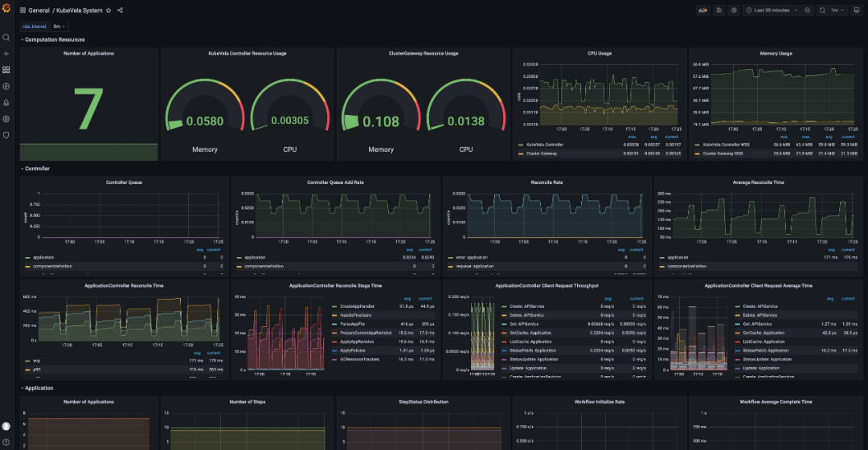Open the Explore compass icon
Viewport: 868px width, 450px height.
pos(6,86)
